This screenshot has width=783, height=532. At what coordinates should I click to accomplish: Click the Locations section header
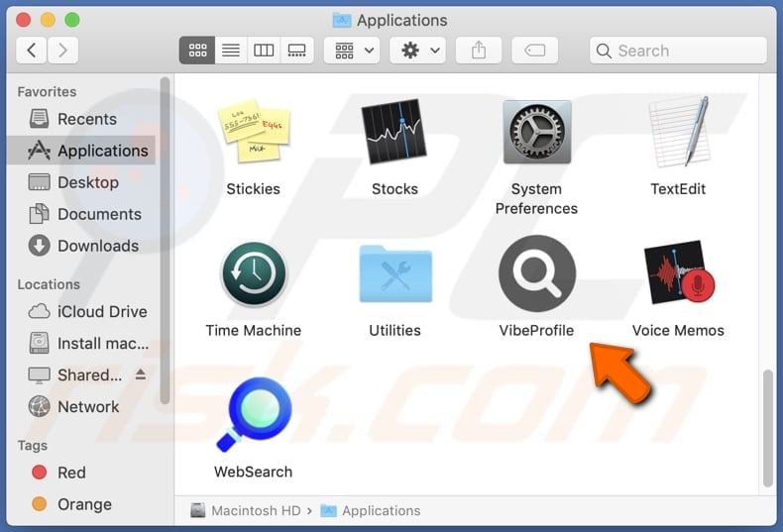49,284
